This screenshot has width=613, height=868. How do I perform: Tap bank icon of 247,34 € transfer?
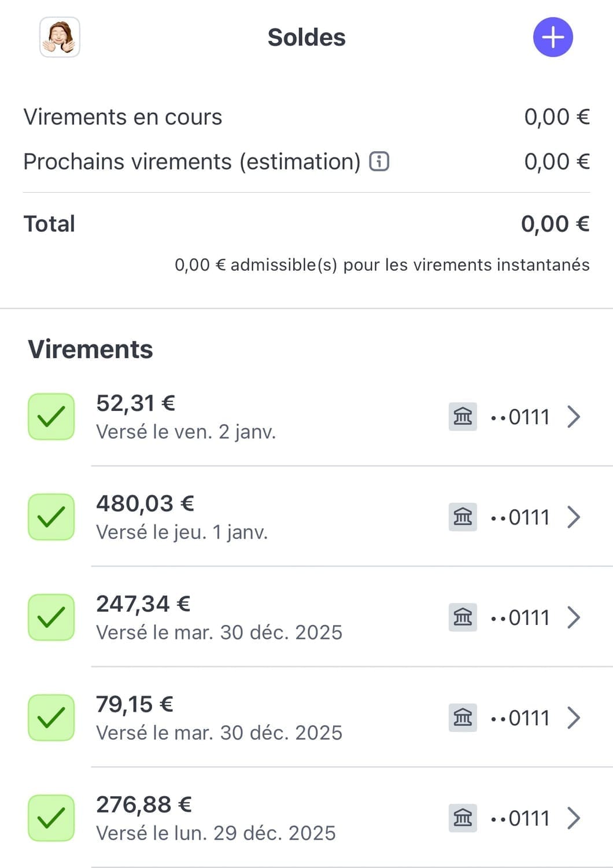(x=463, y=617)
